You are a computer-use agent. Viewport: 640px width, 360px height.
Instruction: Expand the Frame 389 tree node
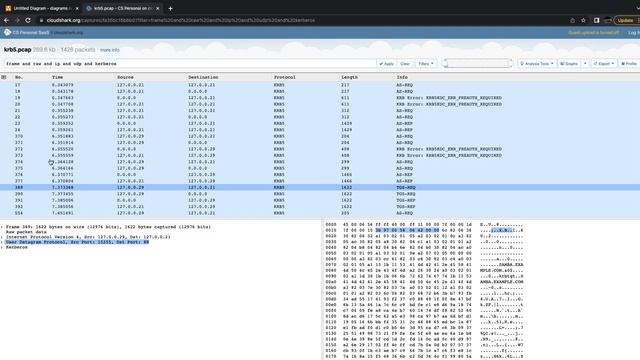click(x=2, y=227)
